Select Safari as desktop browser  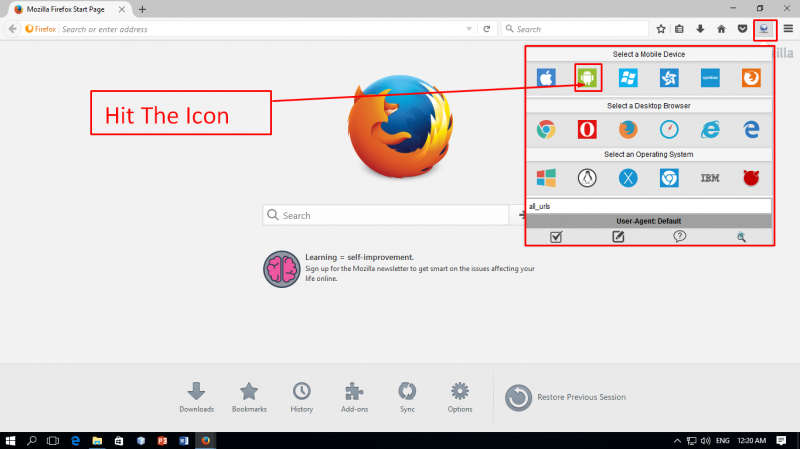[669, 130]
